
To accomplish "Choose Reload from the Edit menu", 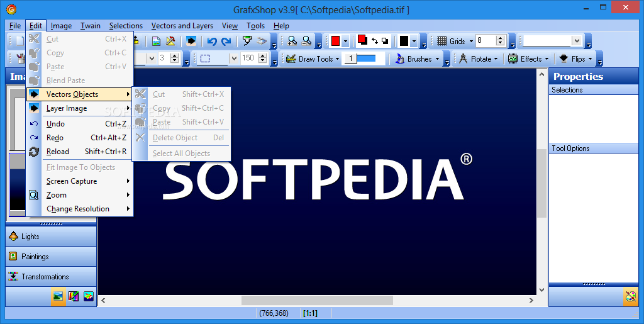I will [80, 152].
